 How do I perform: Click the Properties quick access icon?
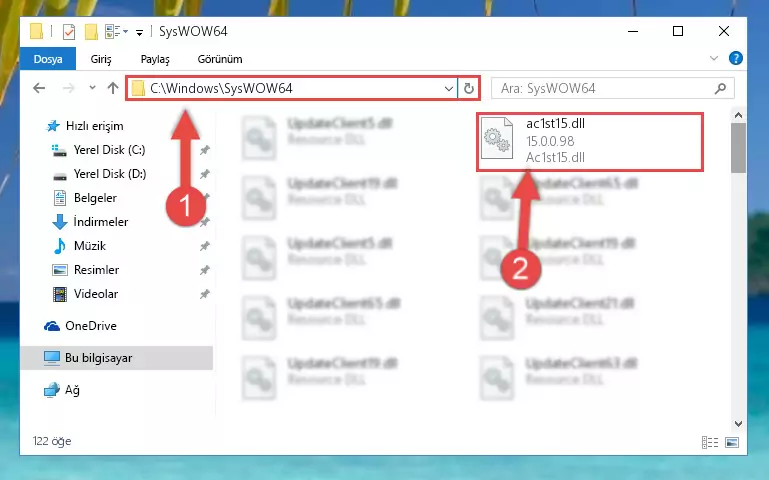click(69, 32)
